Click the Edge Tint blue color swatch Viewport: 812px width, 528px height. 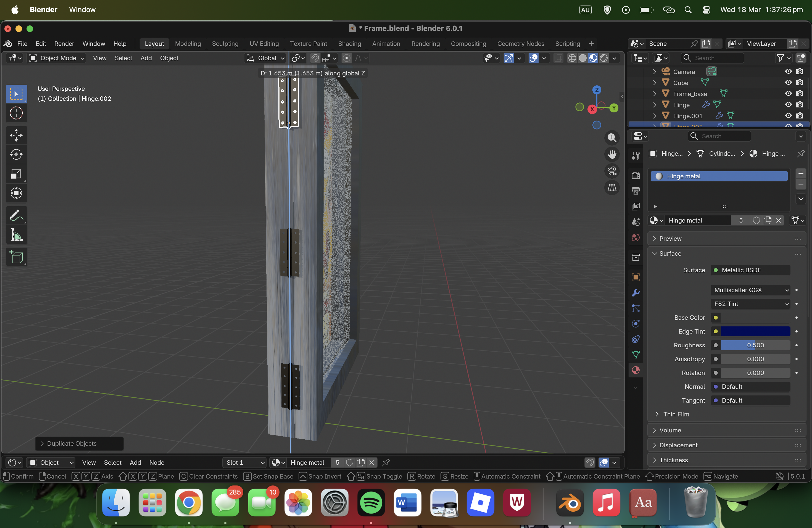[755, 331]
